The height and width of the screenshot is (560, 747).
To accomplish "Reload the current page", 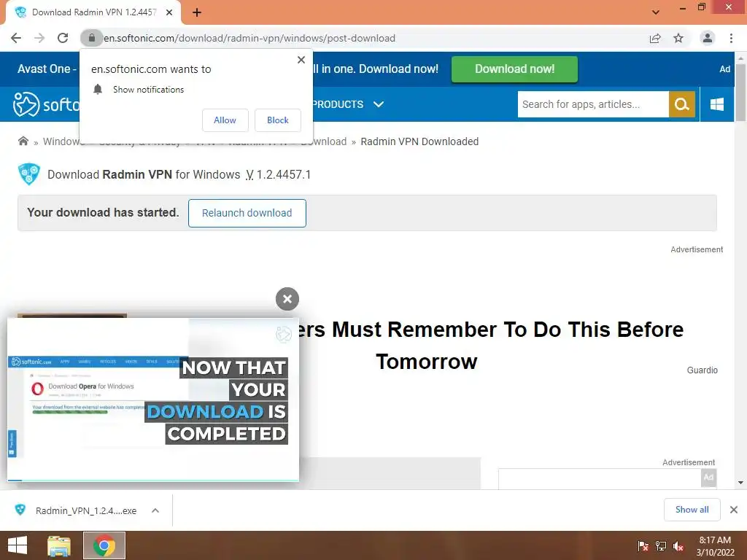I will click(x=63, y=38).
